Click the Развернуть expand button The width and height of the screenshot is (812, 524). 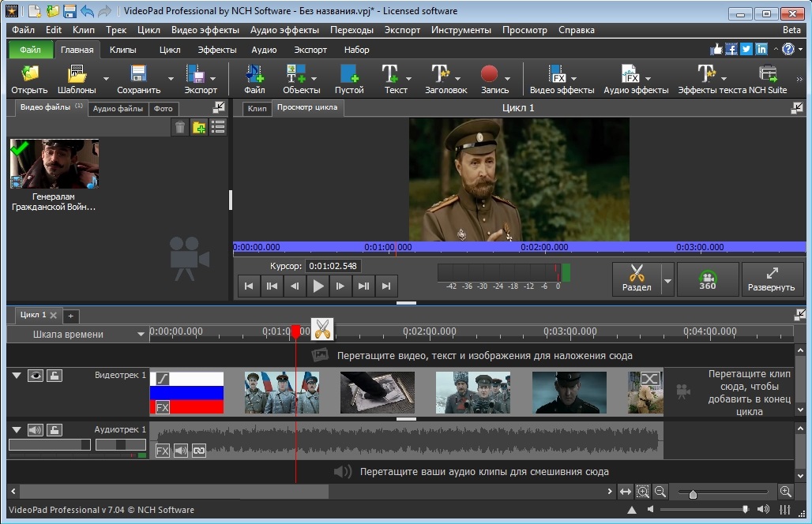tap(771, 279)
